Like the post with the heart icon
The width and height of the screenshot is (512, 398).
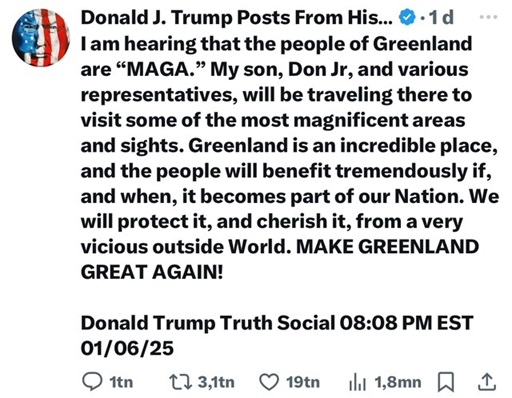[x=269, y=382]
